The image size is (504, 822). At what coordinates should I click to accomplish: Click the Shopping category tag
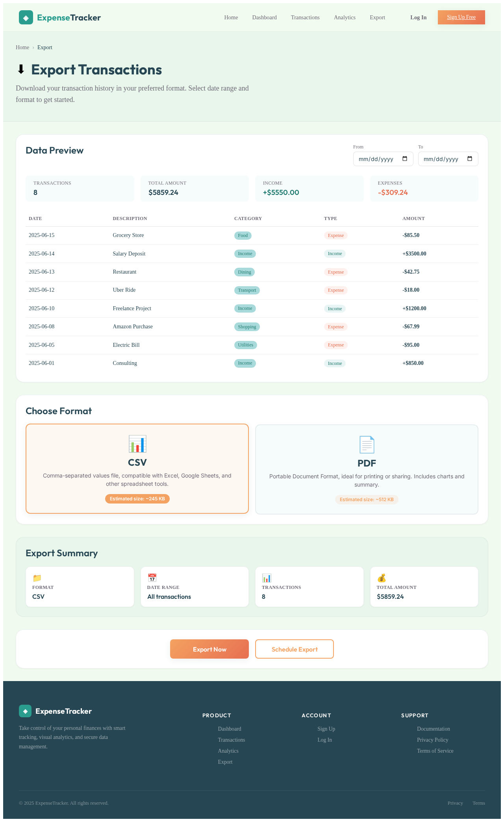point(247,327)
